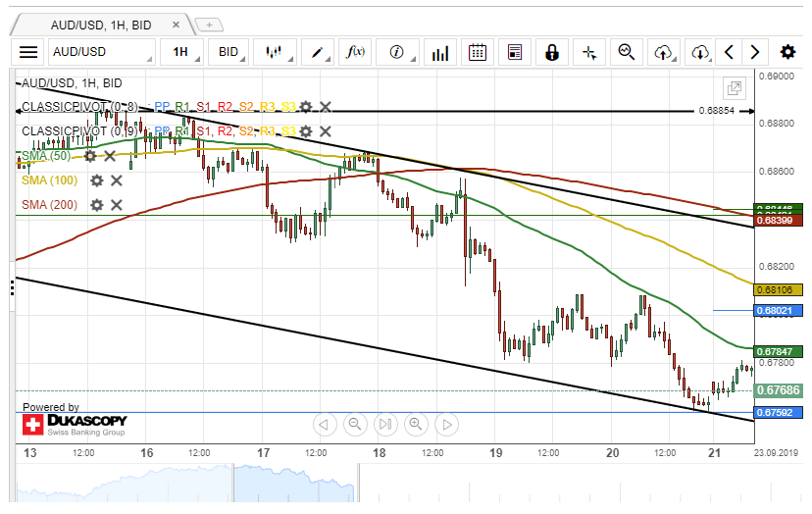Toggle the crosshair cursor tool
This screenshot has height=514, width=812.
click(588, 52)
